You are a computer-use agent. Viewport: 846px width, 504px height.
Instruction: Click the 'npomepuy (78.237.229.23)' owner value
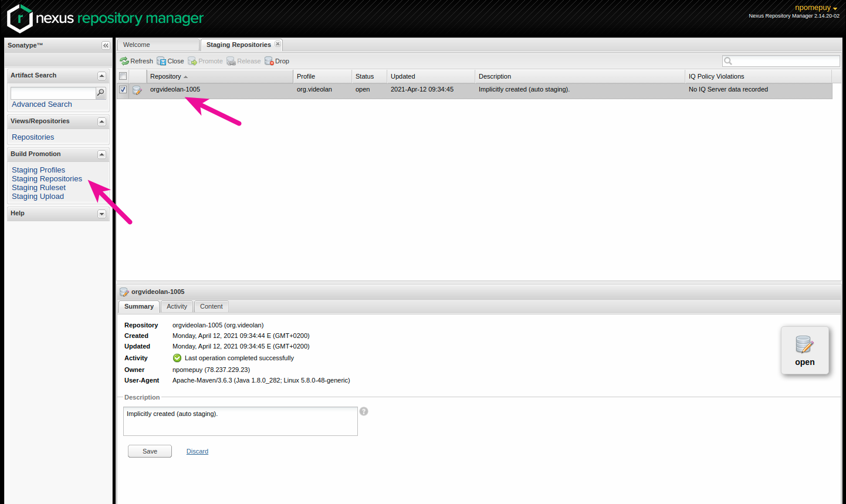coord(211,370)
